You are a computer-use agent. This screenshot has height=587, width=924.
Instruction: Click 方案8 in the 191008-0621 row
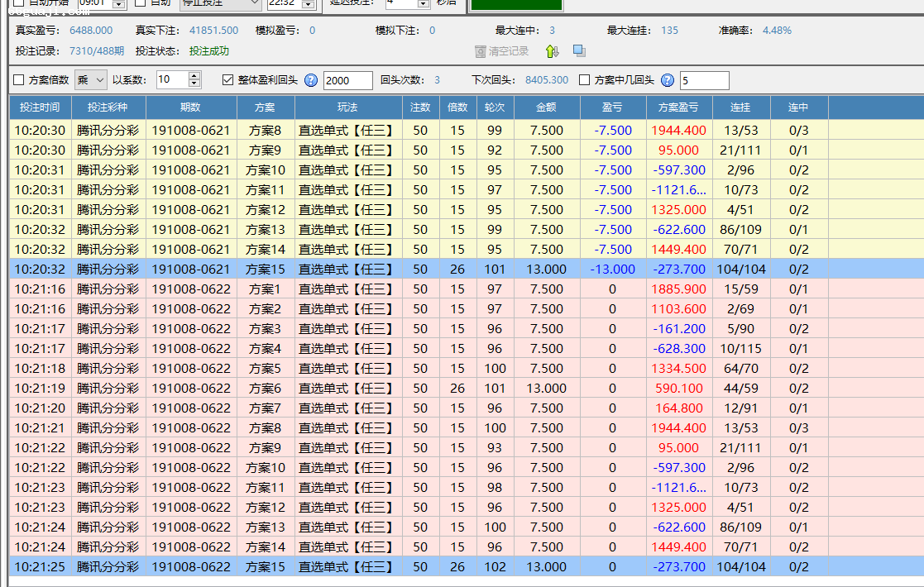(266, 131)
